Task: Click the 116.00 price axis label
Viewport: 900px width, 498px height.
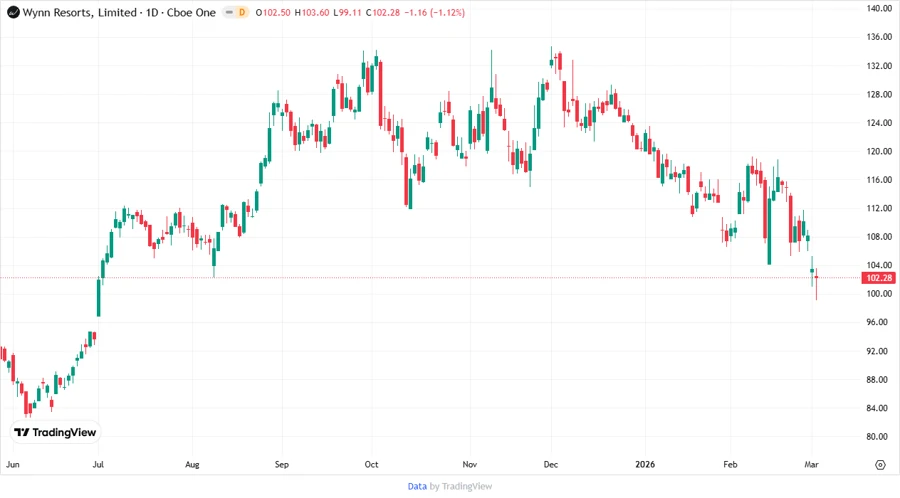Action: pos(879,180)
